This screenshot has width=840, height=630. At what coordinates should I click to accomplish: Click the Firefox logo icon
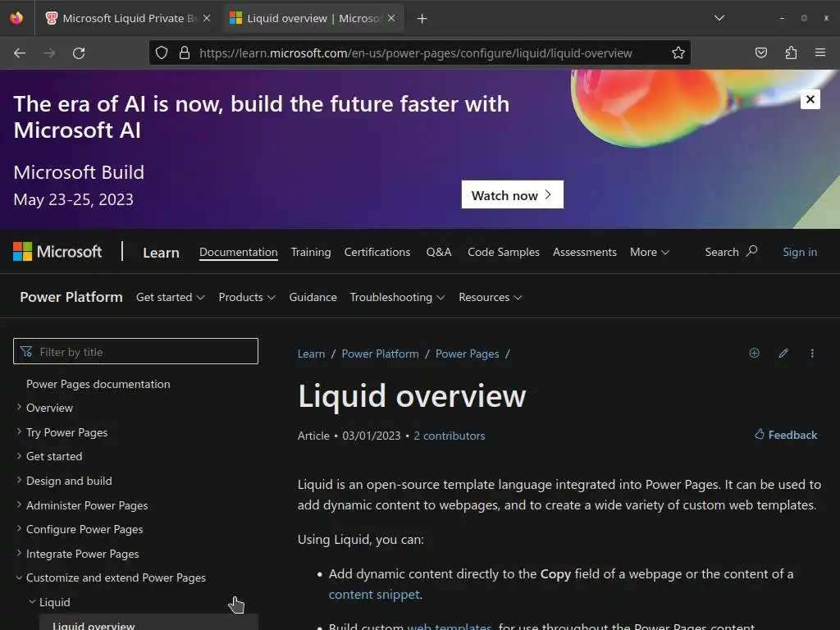pos(16,18)
